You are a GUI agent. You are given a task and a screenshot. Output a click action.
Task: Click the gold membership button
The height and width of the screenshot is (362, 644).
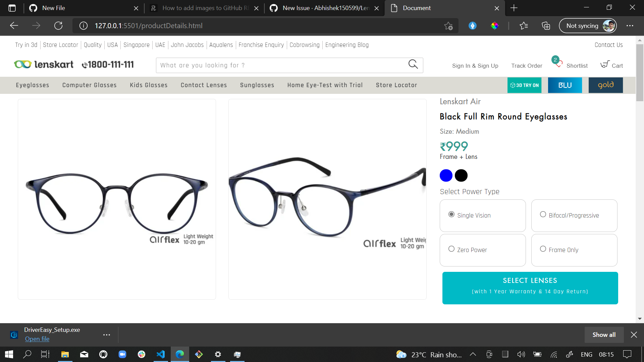click(605, 85)
